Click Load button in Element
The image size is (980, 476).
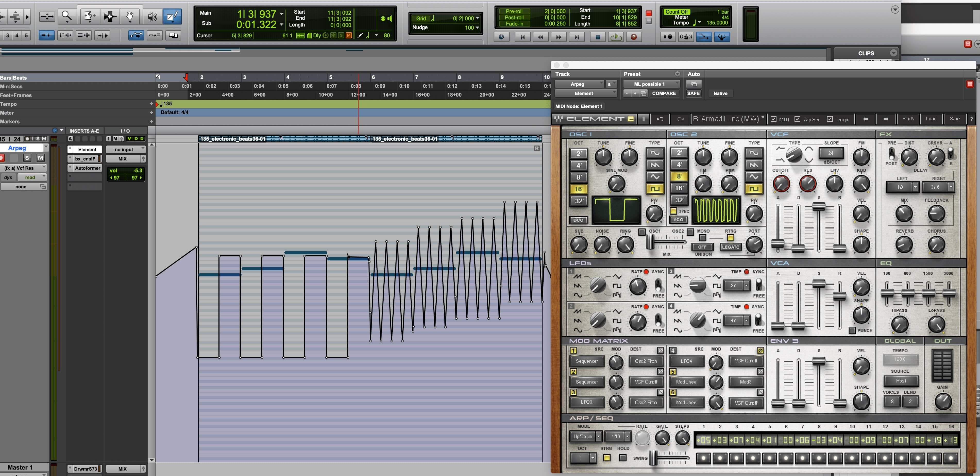pos(931,119)
